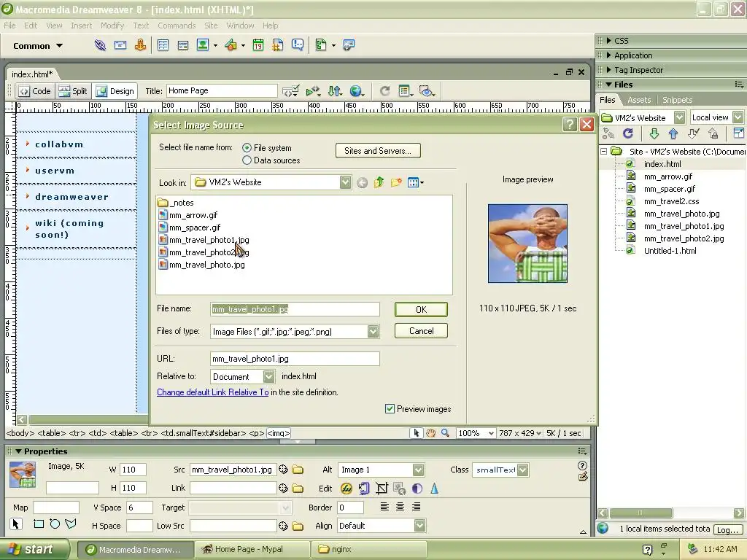Switch to the Snippets tab

coord(677,100)
